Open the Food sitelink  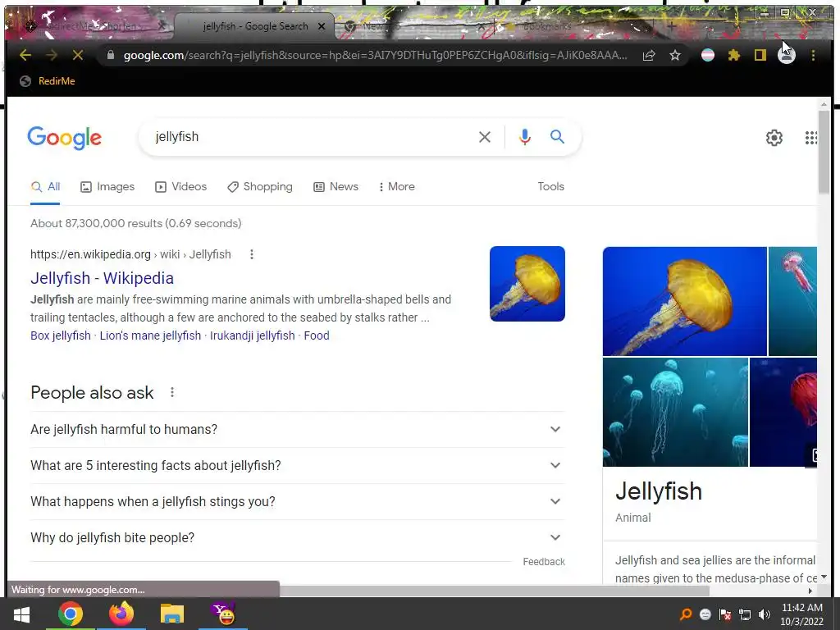(x=317, y=336)
